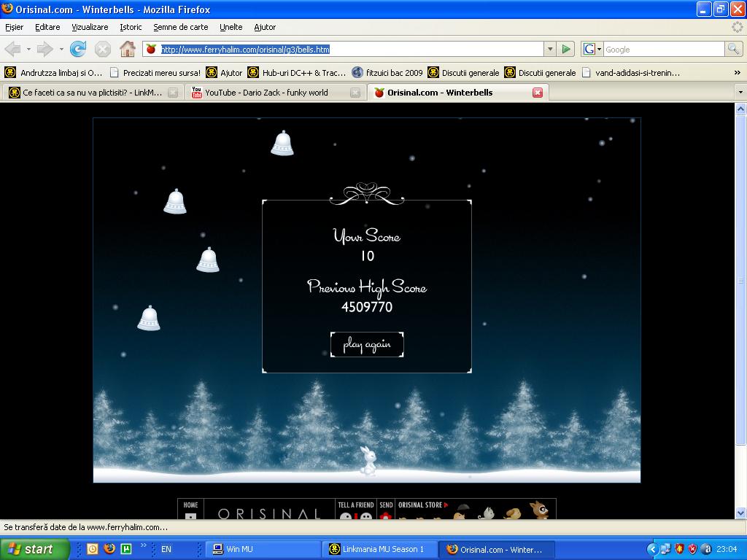Expand the quick launch overflow chevron
Viewport: 747px width, 560px height.
point(143,545)
